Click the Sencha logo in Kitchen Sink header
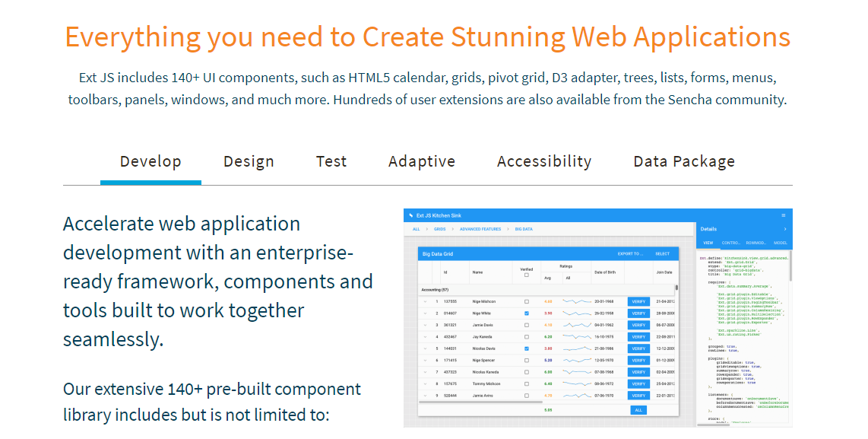This screenshot has width=868, height=439. tap(410, 215)
